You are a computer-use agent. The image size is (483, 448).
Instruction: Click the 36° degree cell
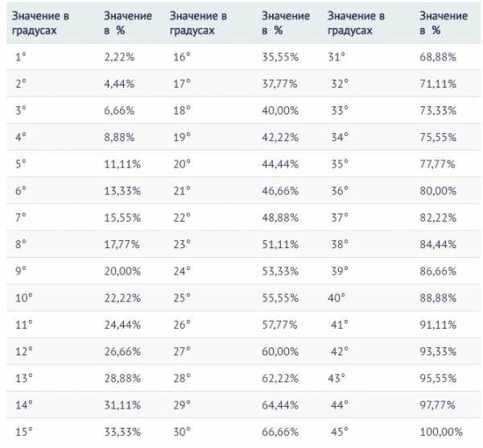[x=340, y=191]
